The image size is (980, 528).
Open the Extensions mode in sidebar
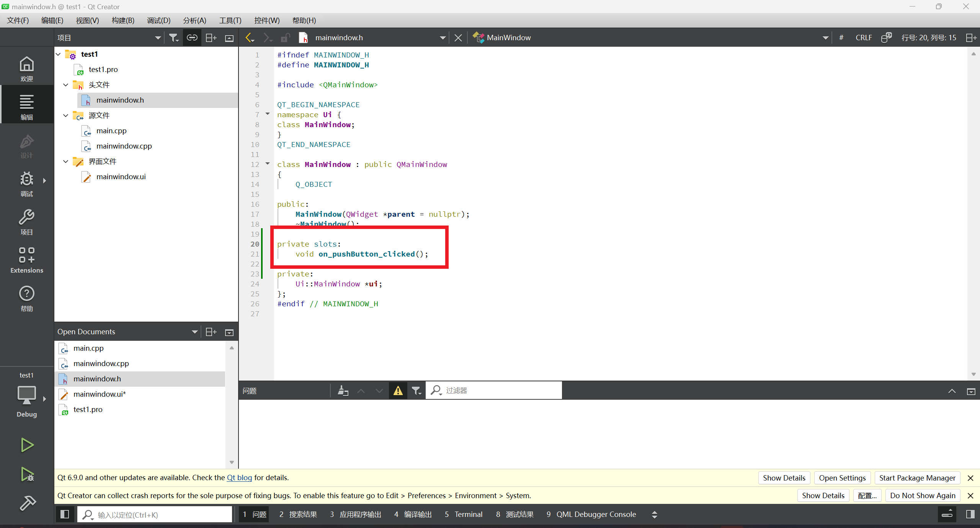coord(27,260)
